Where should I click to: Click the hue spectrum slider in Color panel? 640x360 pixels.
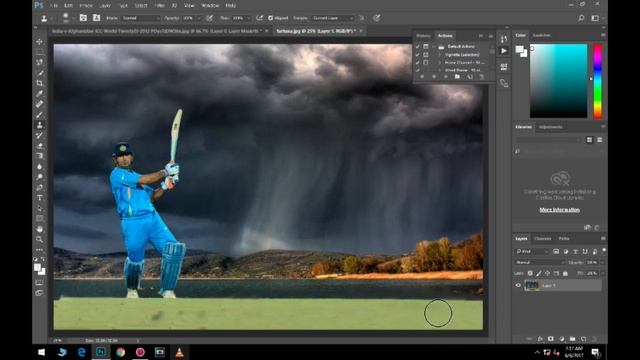click(x=597, y=81)
